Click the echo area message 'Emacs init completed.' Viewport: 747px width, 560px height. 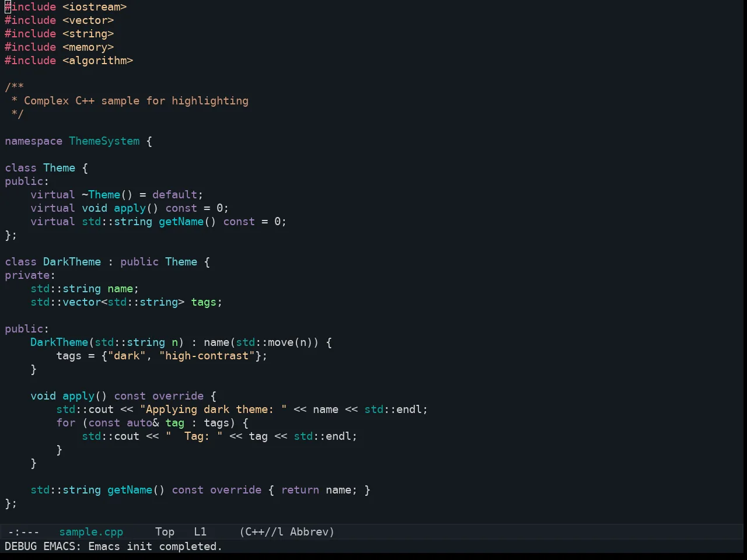155,547
